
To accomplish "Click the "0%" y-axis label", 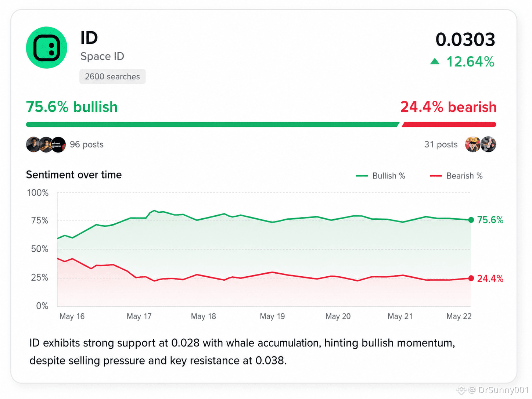I will 42,306.
